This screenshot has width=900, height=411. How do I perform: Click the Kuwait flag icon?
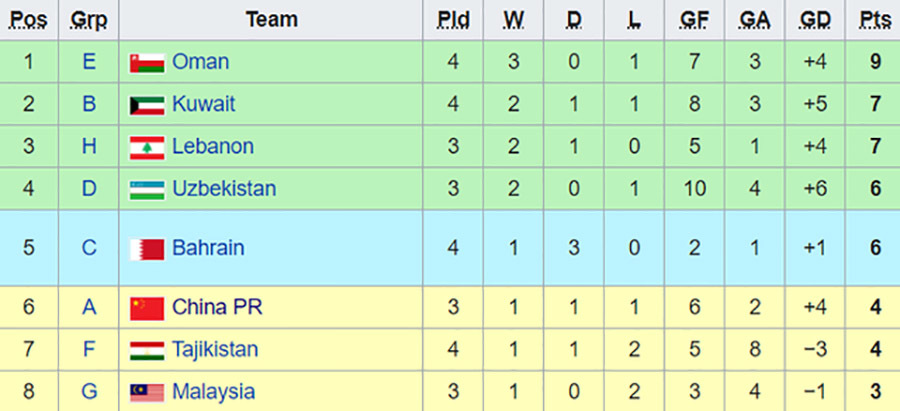[x=146, y=105]
